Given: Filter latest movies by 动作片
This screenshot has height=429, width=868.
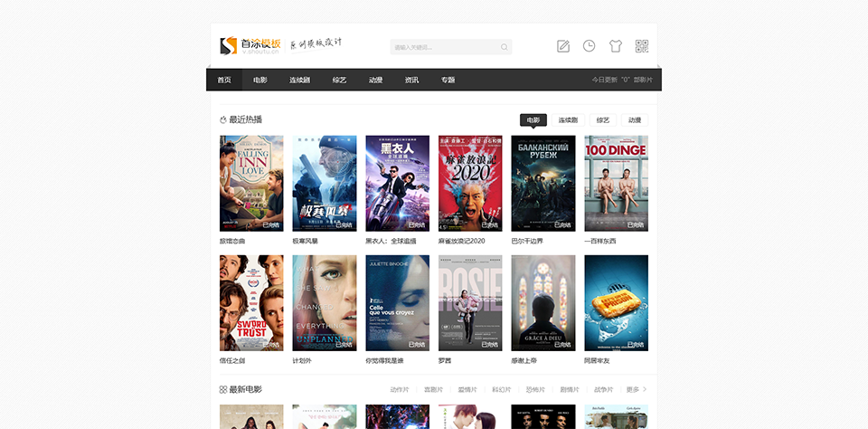Looking at the screenshot, I should click(x=400, y=390).
